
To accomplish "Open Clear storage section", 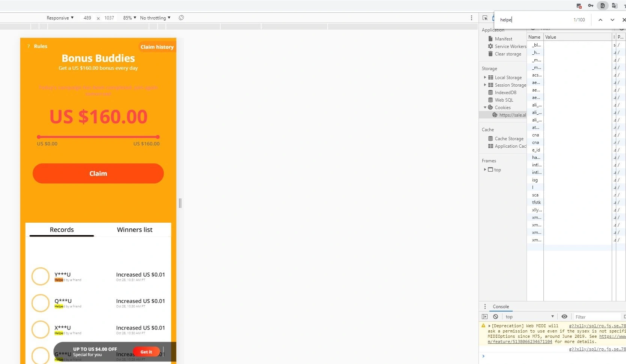I will point(508,54).
